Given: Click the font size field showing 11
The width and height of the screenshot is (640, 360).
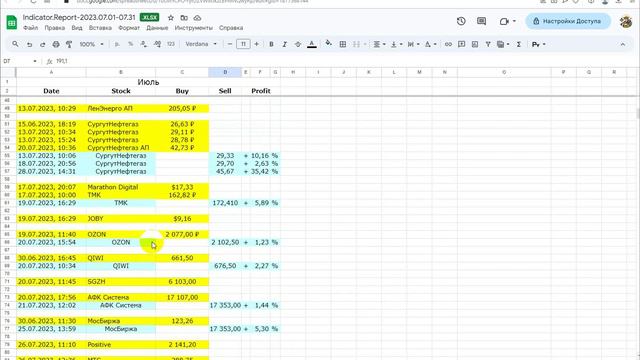Looking at the screenshot, I should (x=243, y=44).
